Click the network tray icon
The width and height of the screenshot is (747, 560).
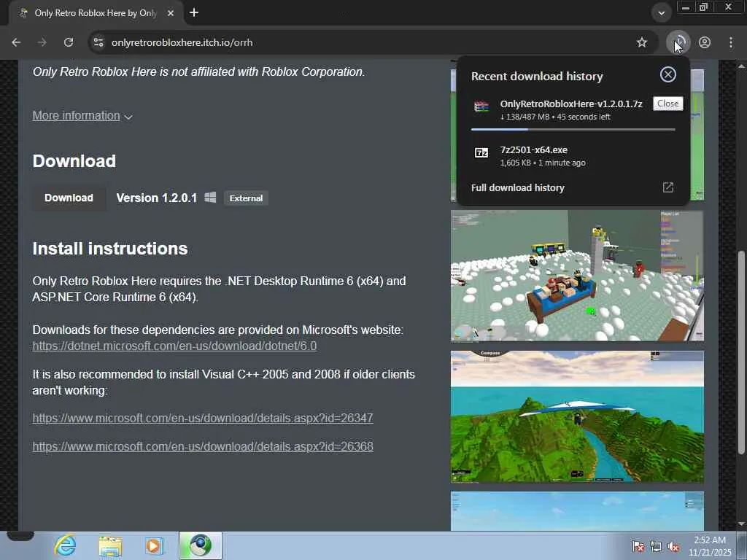click(x=656, y=547)
